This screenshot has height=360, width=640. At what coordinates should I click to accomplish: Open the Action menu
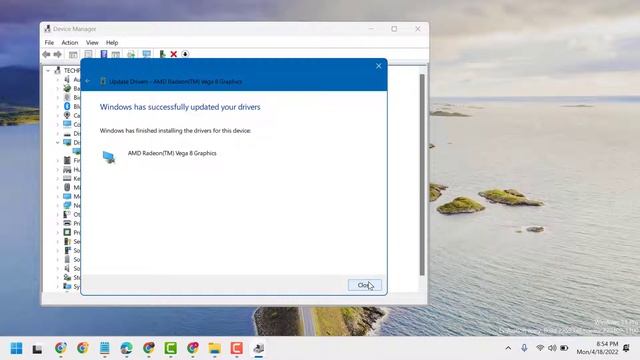click(70, 42)
